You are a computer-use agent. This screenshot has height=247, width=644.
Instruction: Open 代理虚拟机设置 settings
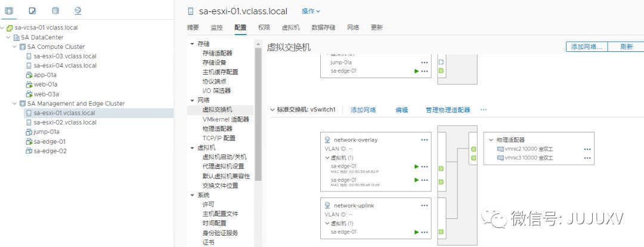tap(223, 166)
